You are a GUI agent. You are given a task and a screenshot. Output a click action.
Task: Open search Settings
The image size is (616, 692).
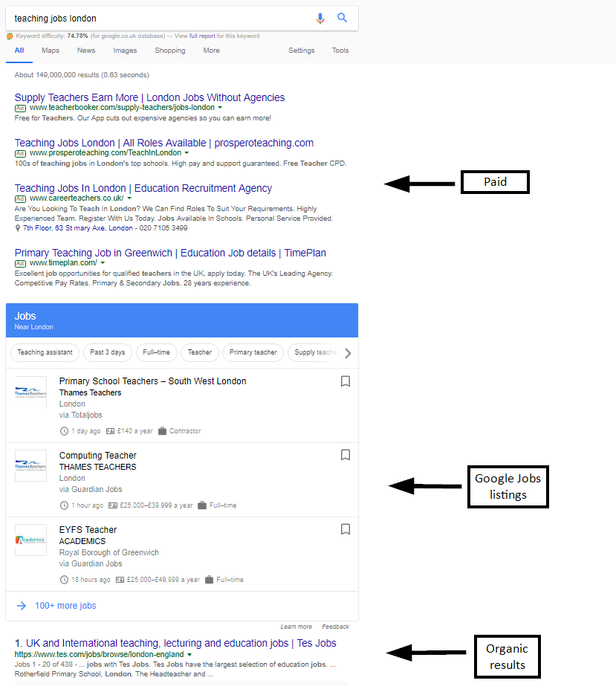pyautogui.click(x=302, y=51)
